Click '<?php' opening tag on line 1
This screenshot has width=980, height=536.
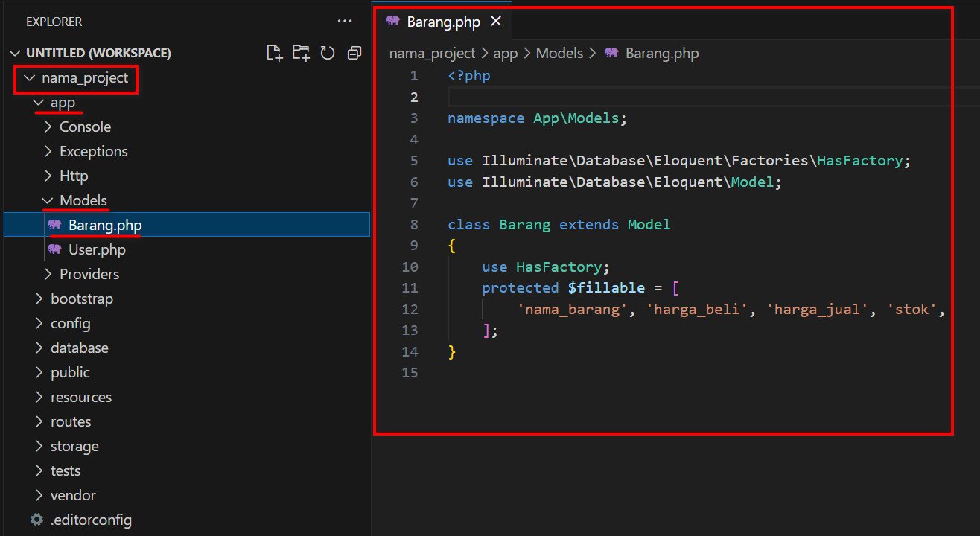point(469,75)
